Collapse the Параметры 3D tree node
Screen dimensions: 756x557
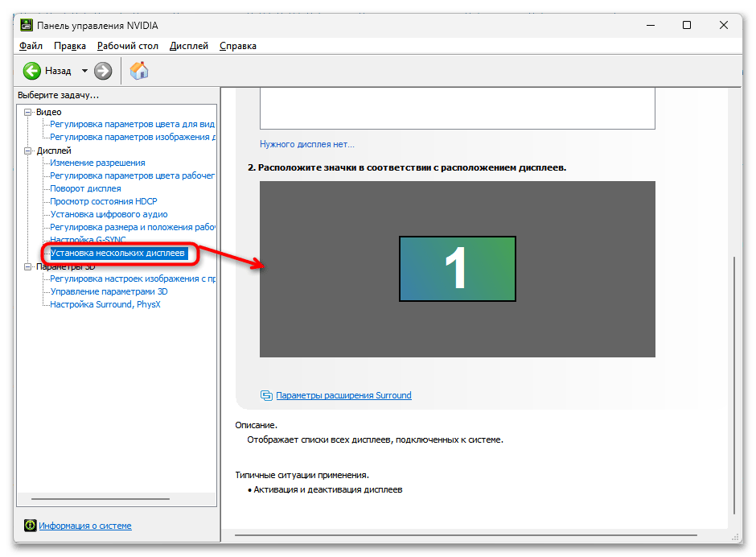pyautogui.click(x=28, y=266)
